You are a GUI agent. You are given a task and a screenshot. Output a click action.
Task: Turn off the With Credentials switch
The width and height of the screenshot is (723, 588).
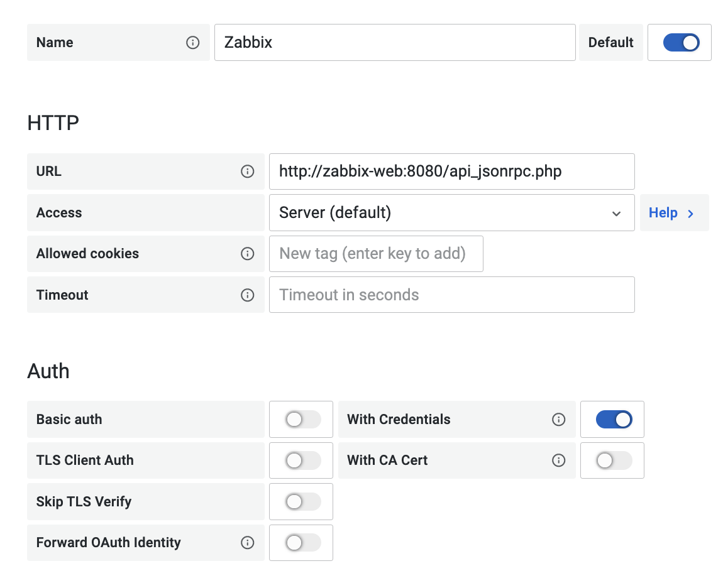tap(614, 420)
